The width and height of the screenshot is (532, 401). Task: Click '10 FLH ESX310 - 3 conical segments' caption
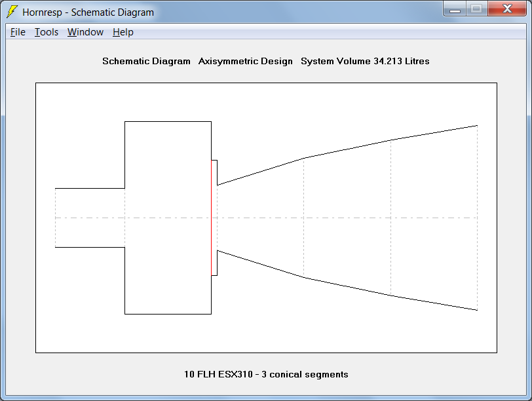[266, 374]
